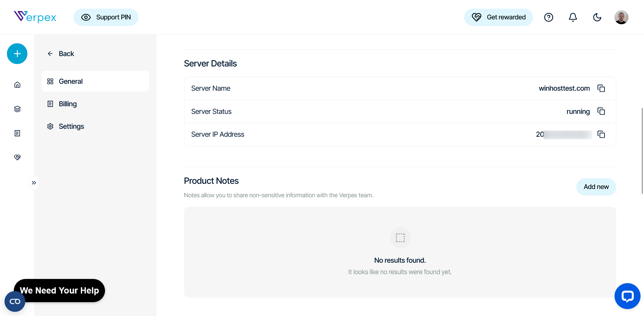Click the running status text
The height and width of the screenshot is (316, 644).
[578, 111]
